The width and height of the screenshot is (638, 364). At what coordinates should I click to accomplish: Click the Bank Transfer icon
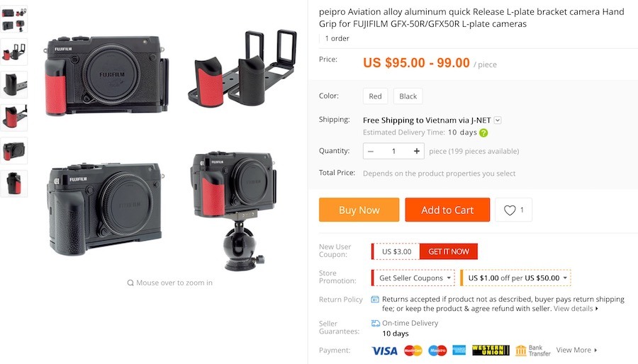(x=521, y=351)
